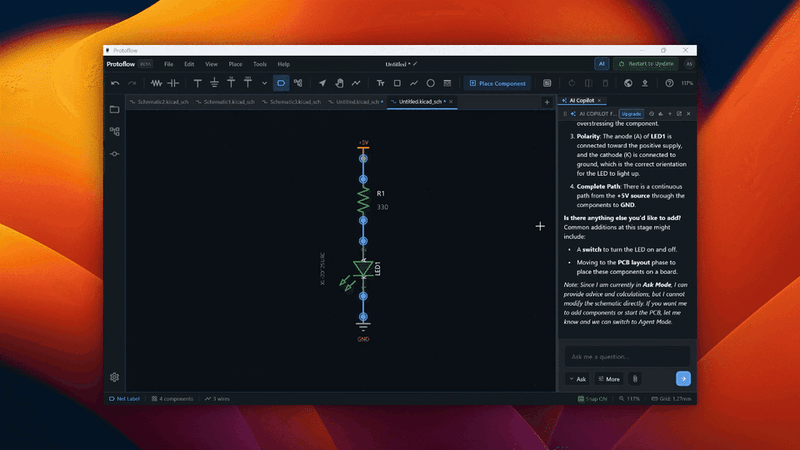Click the globe icon in toolbar
Screen dimensions: 800x450
[628, 83]
